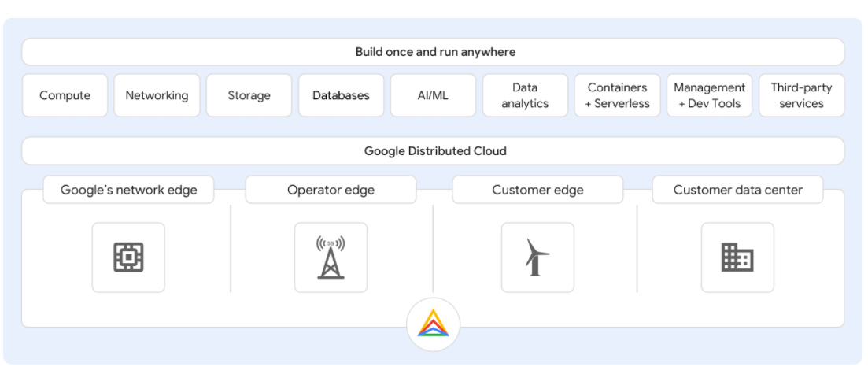868x374 pixels.
Task: Click the Networking box
Action: [157, 95]
